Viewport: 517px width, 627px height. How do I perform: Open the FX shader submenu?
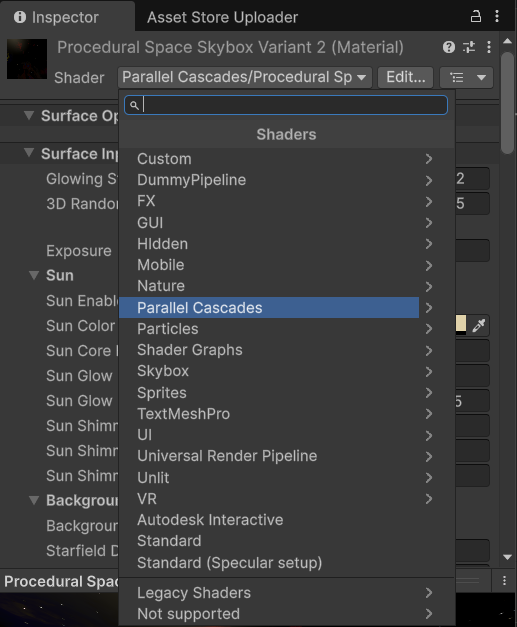point(287,201)
